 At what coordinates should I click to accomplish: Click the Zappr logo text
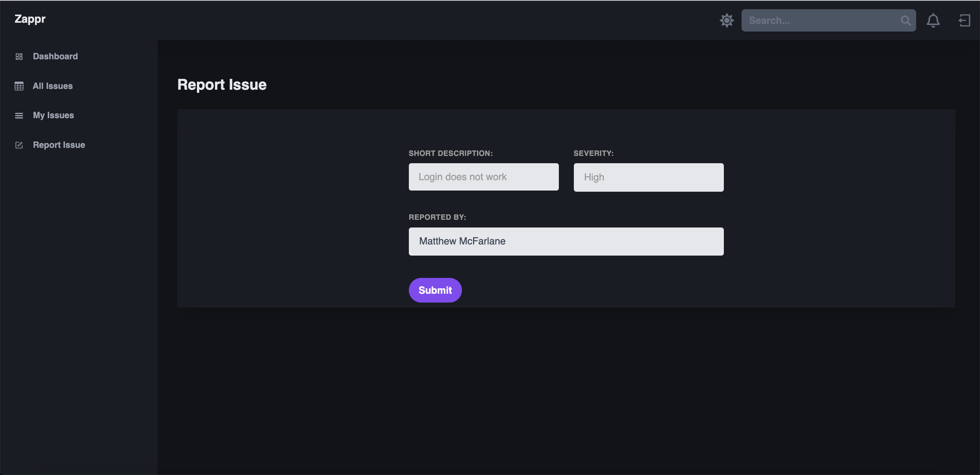(30, 19)
